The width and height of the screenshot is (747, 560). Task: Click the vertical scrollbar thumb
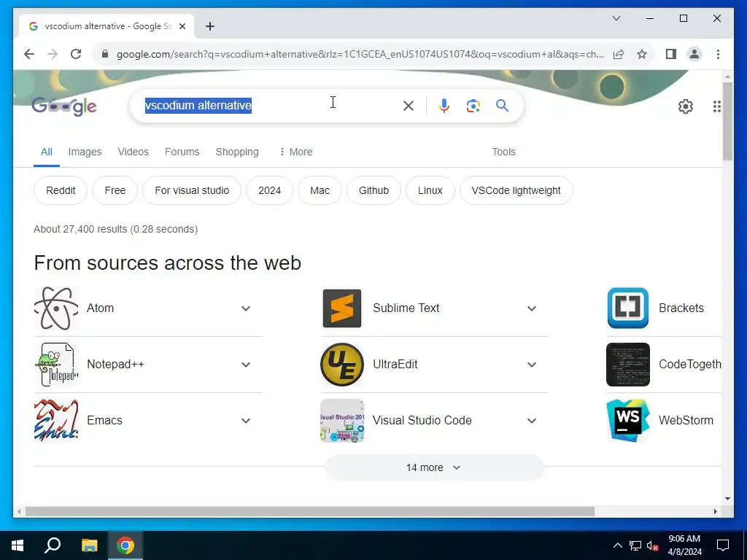click(727, 122)
